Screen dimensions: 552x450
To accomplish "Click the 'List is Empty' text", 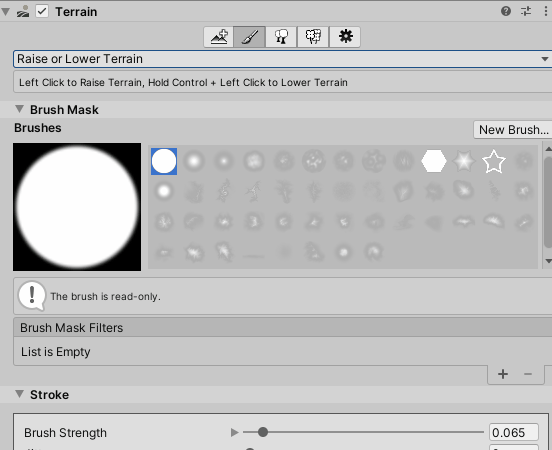I will [x=56, y=352].
